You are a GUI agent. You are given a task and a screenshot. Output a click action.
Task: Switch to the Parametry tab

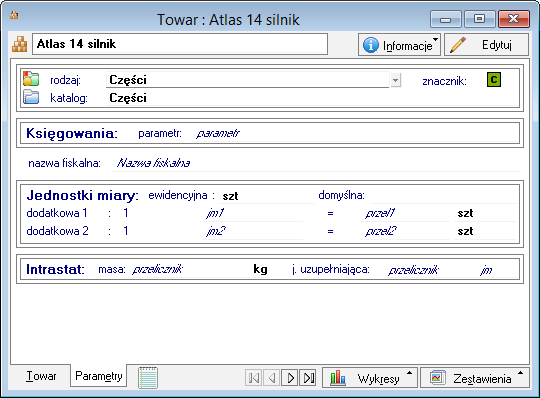click(x=98, y=376)
